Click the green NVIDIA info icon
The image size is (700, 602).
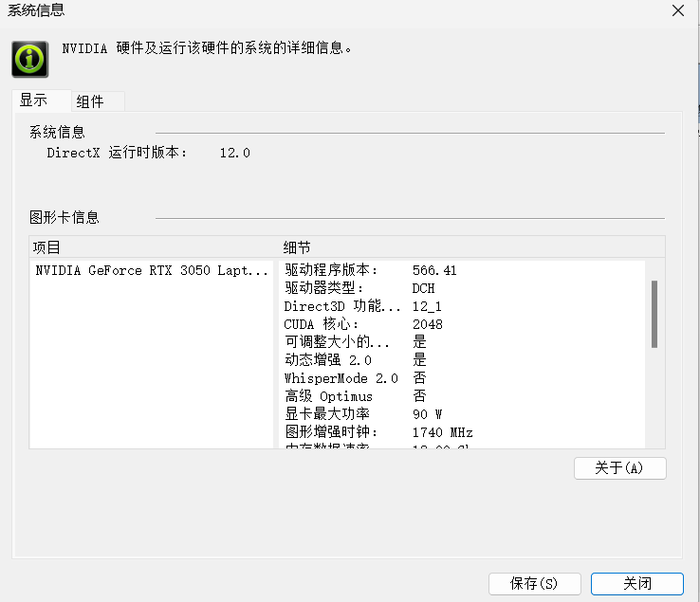[x=30, y=60]
